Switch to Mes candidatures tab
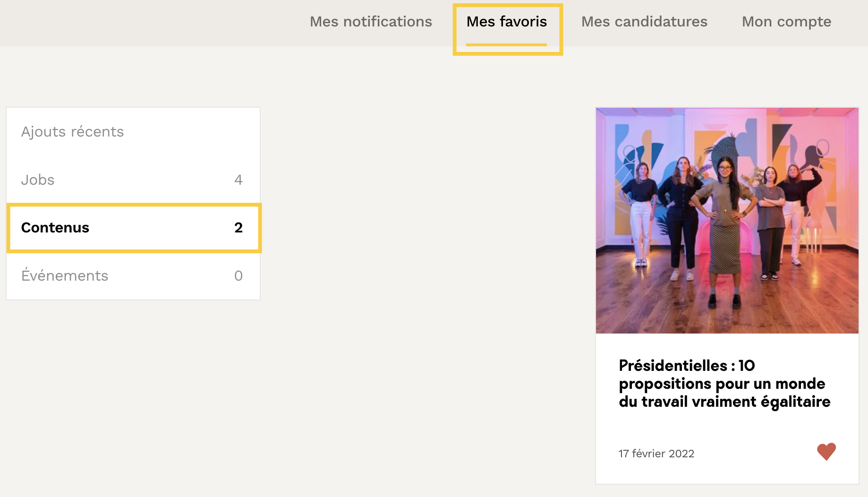 (644, 22)
